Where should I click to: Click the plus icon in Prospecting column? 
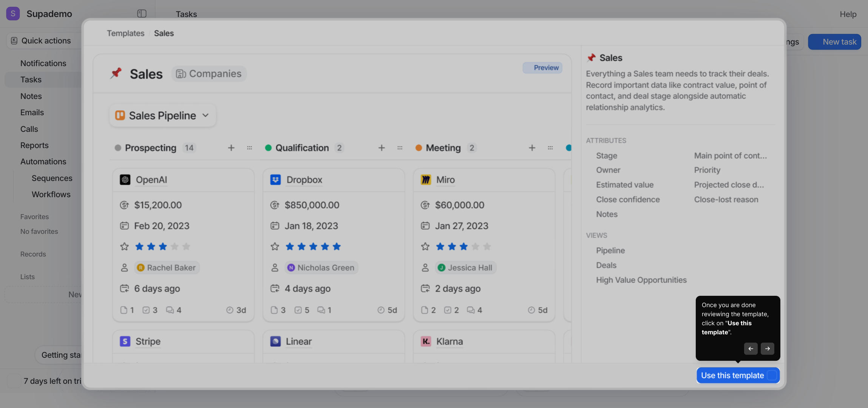tap(231, 148)
